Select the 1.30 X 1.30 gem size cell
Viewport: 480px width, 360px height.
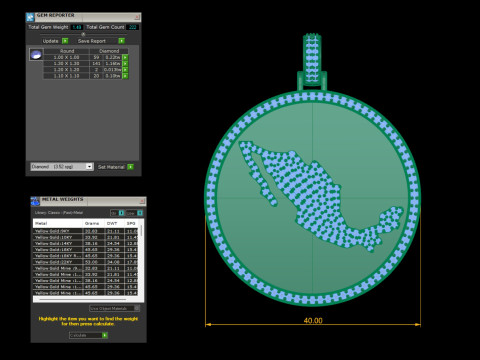(x=66, y=63)
